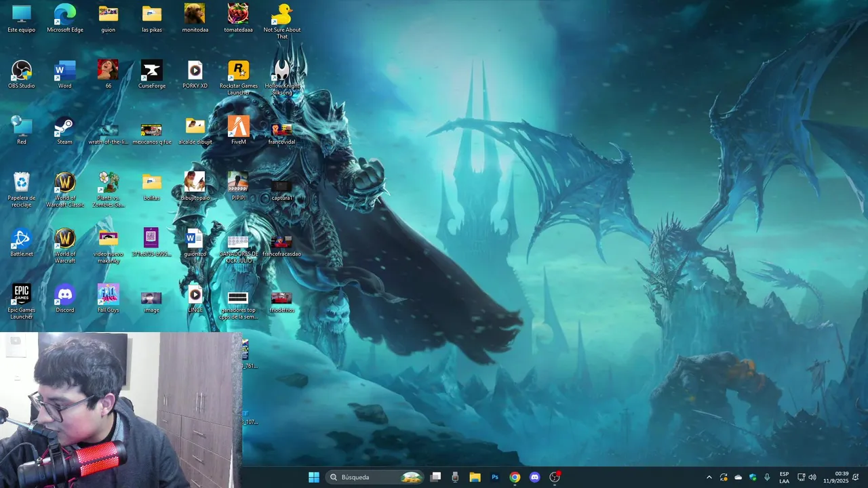Launch World of Warcraft Classic shortcut
868x488 pixels.
tap(65, 190)
